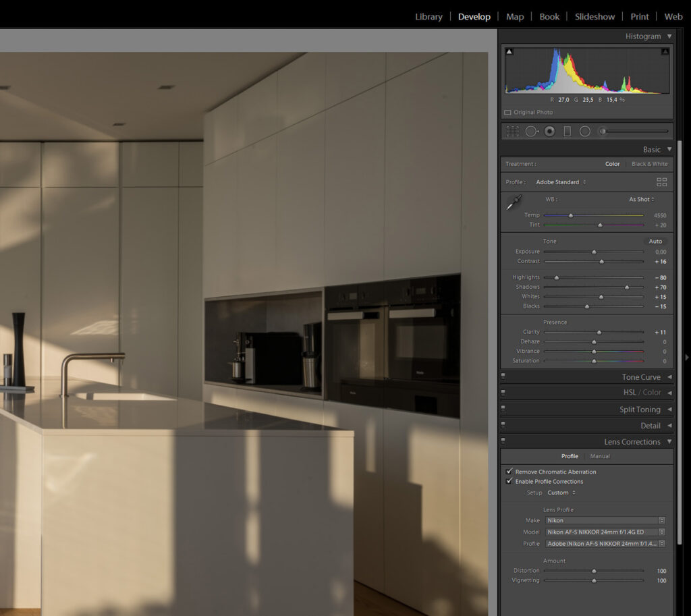Toggle shadow clipping indicator in histogram
This screenshot has height=616, width=691.
[509, 51]
